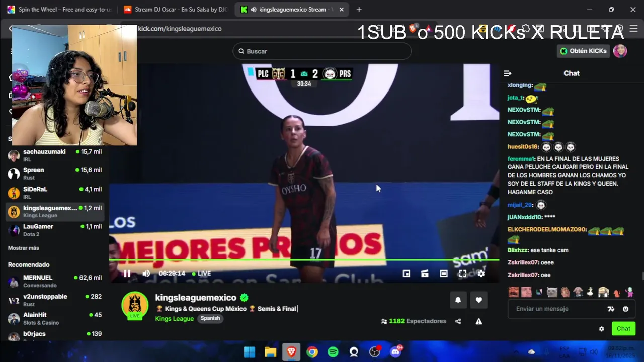
Task: Send message with green Chat button
Action: pos(623,329)
